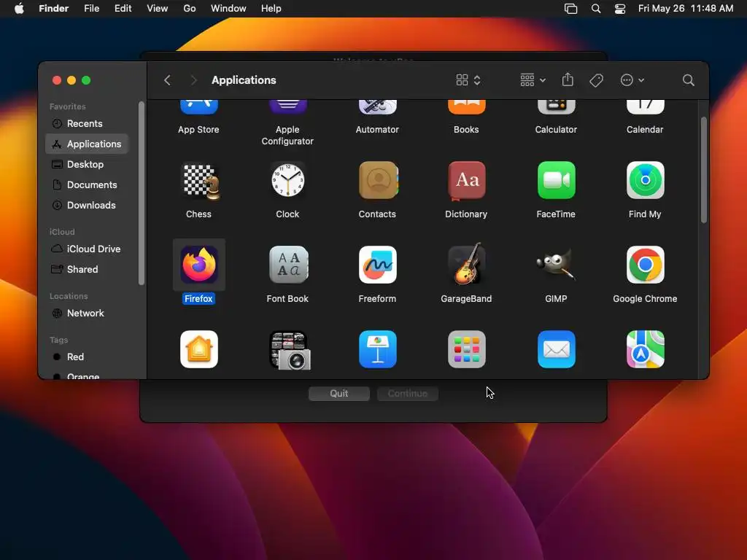Viewport: 747px width, 560px height.
Task: Click the Calculator label
Action: [x=555, y=130]
